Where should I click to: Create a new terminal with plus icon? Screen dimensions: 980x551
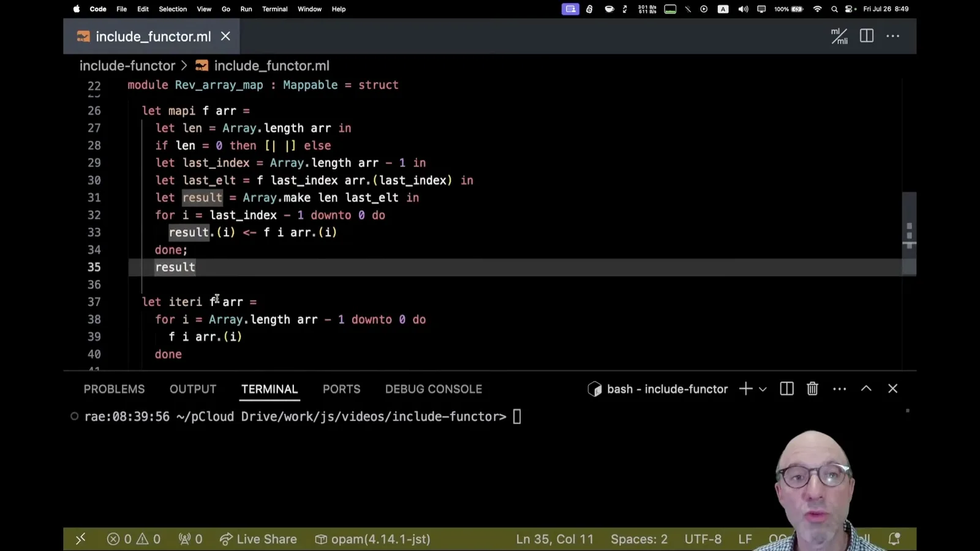pyautogui.click(x=745, y=389)
